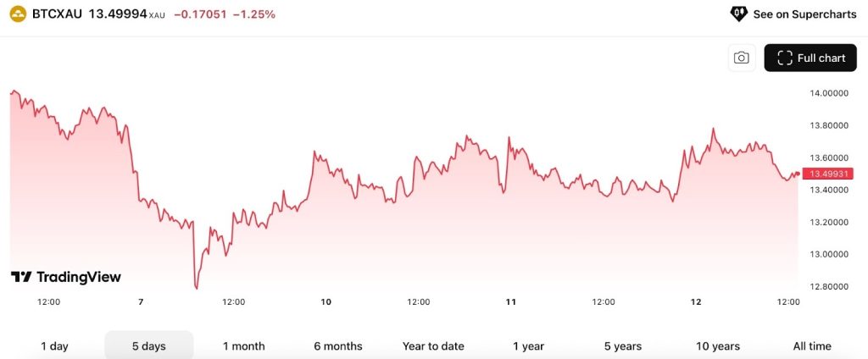Select the 1 day range tab
Viewport: 868px width, 359px height.
pyautogui.click(x=55, y=345)
